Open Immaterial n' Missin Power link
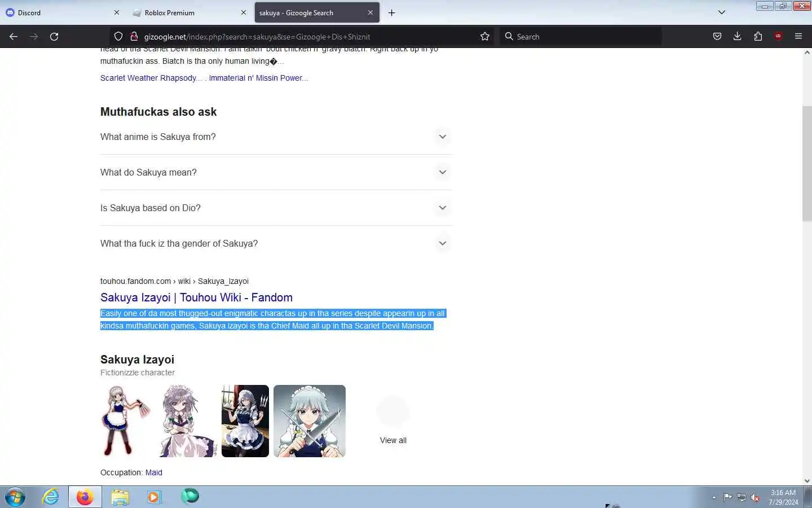 [x=258, y=78]
